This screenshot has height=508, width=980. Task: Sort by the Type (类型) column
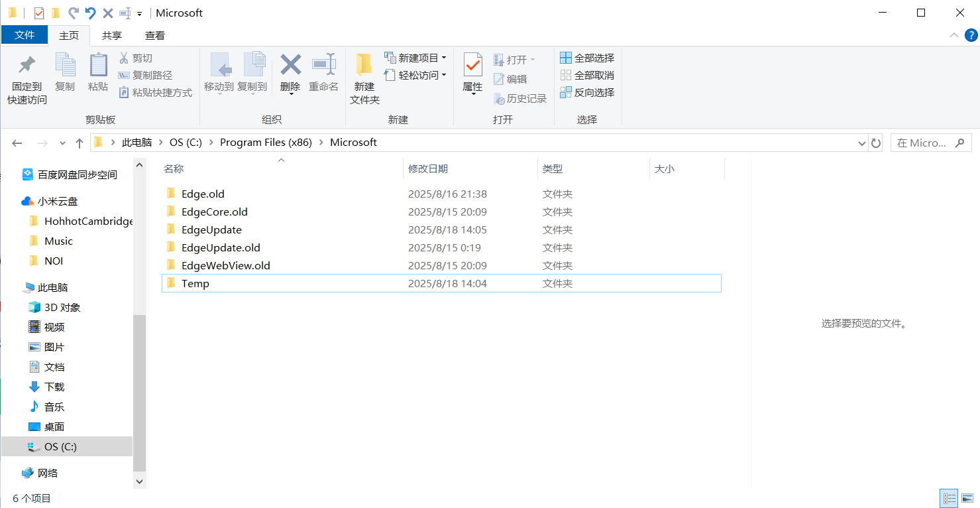tap(593, 168)
